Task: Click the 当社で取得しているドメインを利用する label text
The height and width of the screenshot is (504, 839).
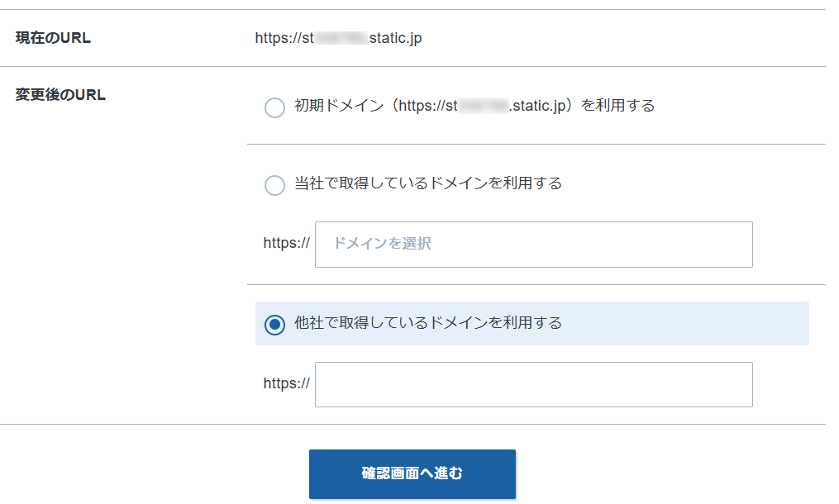Action: (428, 183)
